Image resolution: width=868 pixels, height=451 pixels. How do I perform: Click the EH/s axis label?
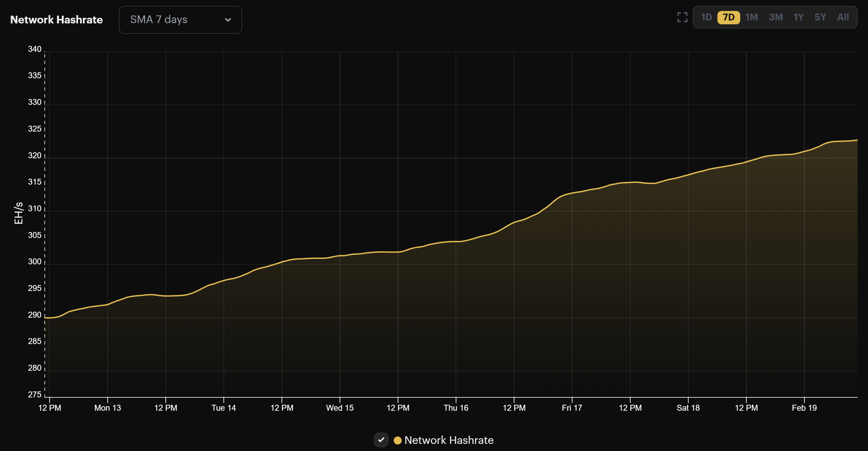pos(18,213)
